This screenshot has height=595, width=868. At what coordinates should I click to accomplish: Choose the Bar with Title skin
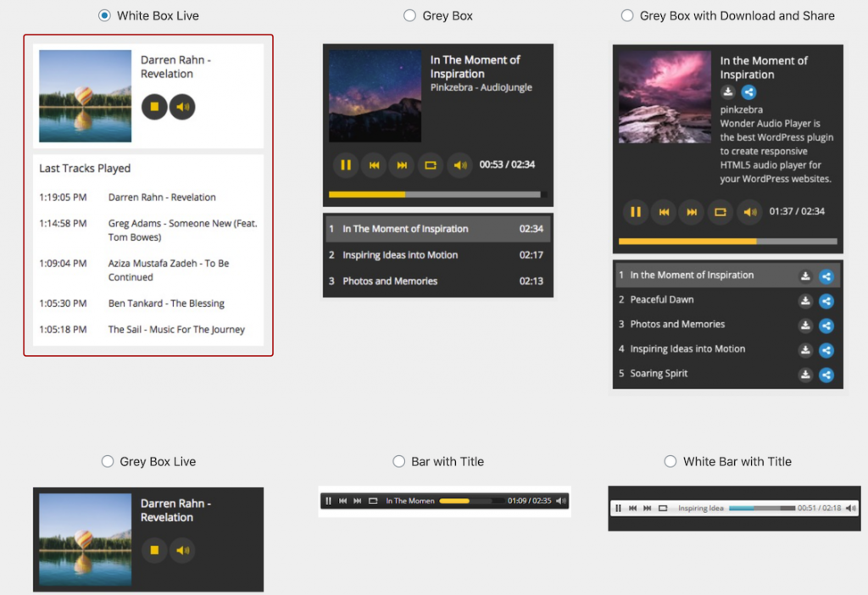tap(398, 461)
